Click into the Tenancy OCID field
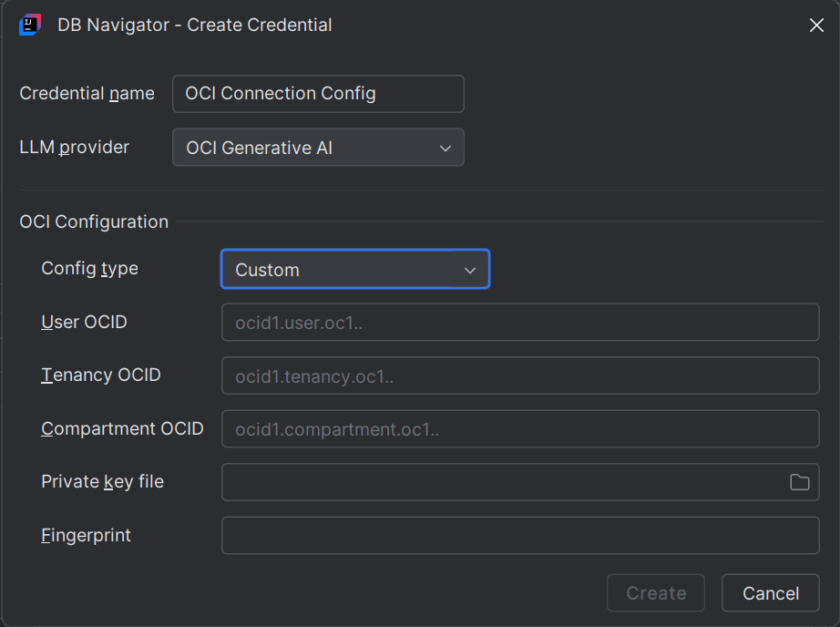The image size is (840, 627). point(520,375)
